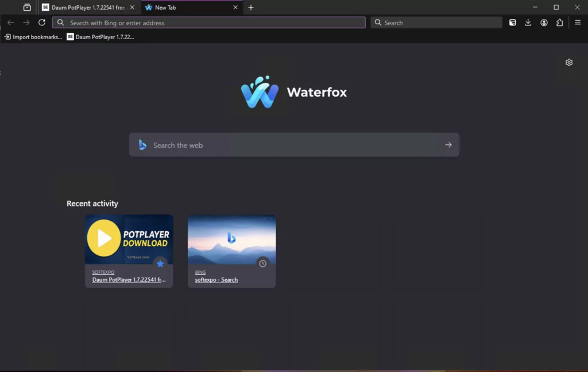Viewport: 588px width, 372px height.
Task: Click the Daum PotPlayer download thumbnail
Action: [129, 238]
